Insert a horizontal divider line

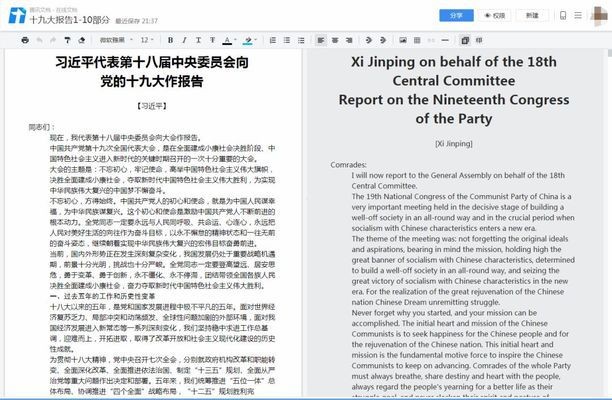coord(445,40)
